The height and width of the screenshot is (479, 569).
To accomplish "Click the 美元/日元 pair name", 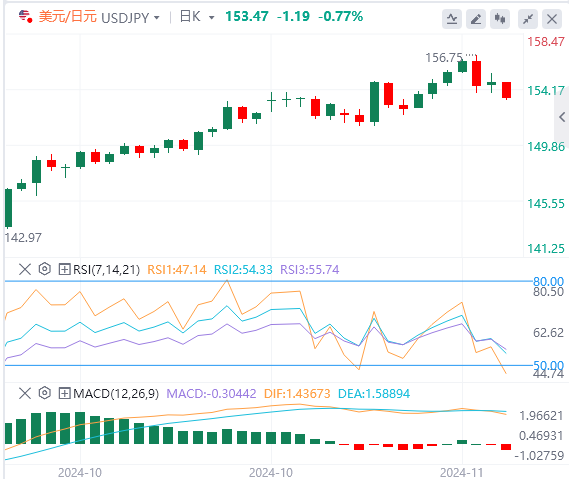I will pyautogui.click(x=67, y=17).
